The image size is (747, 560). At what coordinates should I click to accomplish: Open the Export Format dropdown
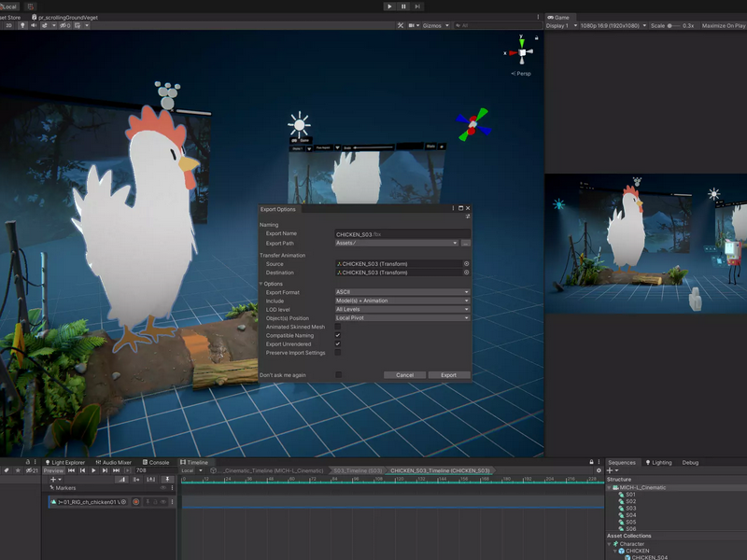click(402, 292)
